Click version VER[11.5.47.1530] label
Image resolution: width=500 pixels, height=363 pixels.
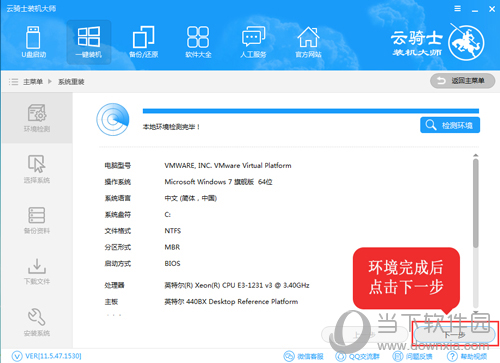(53, 356)
